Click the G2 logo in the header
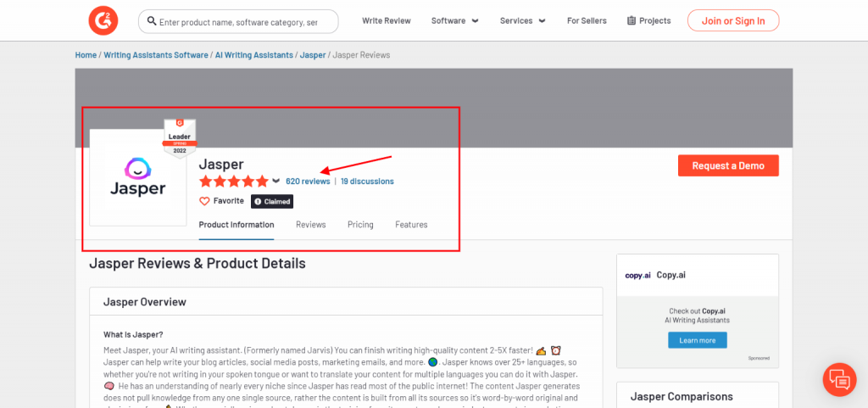The width and height of the screenshot is (868, 408). point(103,20)
